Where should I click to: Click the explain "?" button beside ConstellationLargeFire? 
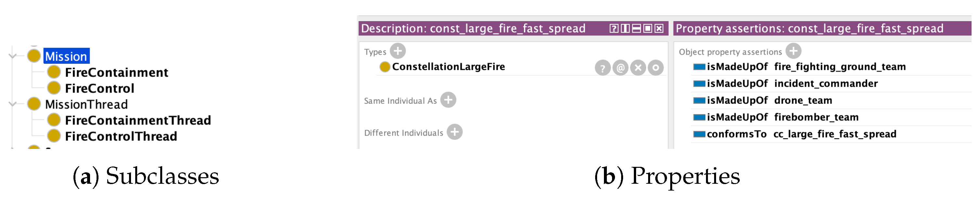coord(603,68)
